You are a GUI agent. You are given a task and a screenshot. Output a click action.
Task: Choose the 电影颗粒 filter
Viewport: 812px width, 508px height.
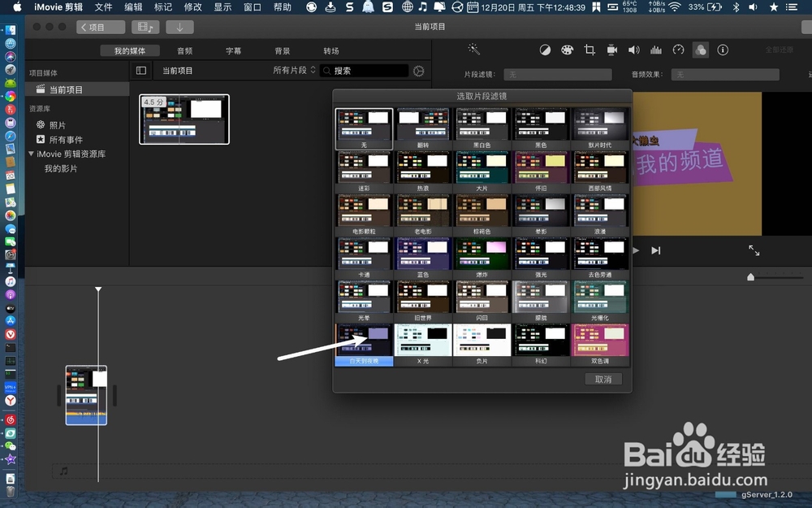coord(364,215)
